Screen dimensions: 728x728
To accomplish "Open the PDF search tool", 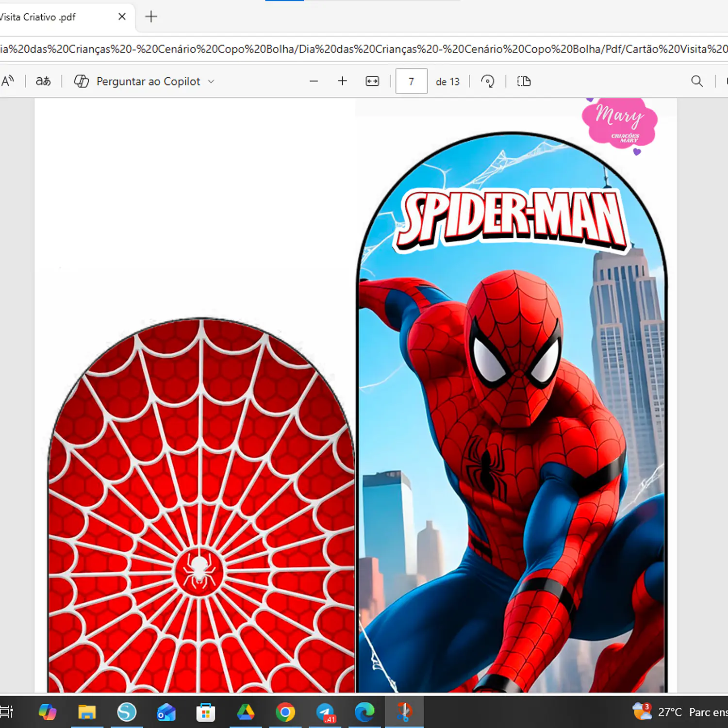I will coord(697,81).
